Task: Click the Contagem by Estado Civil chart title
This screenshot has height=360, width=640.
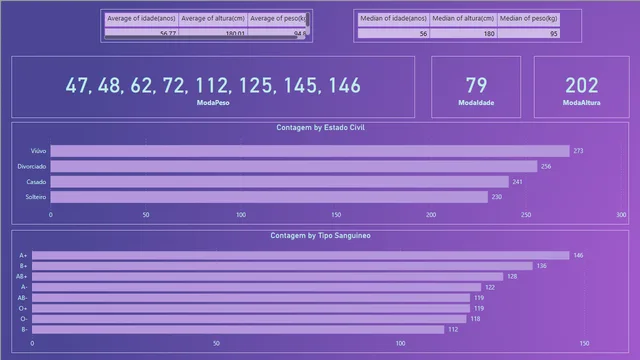Action: tap(320, 128)
